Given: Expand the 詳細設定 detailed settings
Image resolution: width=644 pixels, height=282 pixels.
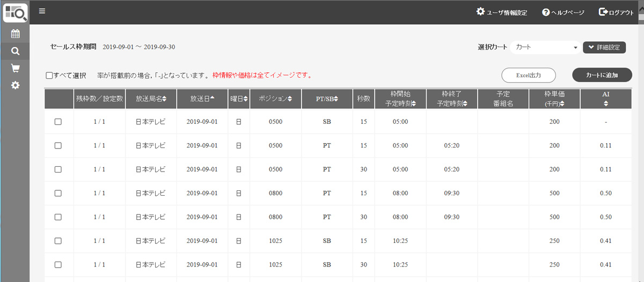Looking at the screenshot, I should 604,47.
